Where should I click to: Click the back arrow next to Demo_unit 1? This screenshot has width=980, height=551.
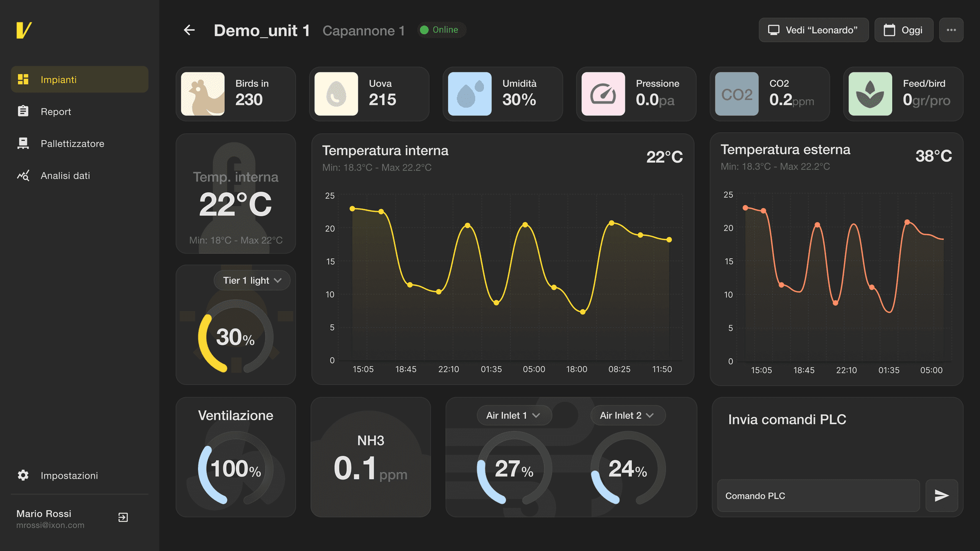pyautogui.click(x=189, y=30)
